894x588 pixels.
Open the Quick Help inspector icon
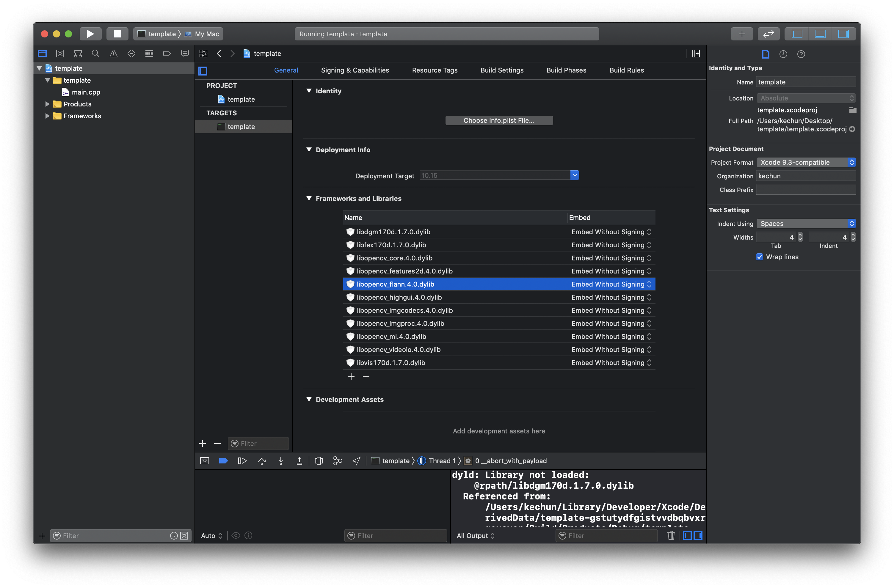pyautogui.click(x=801, y=54)
